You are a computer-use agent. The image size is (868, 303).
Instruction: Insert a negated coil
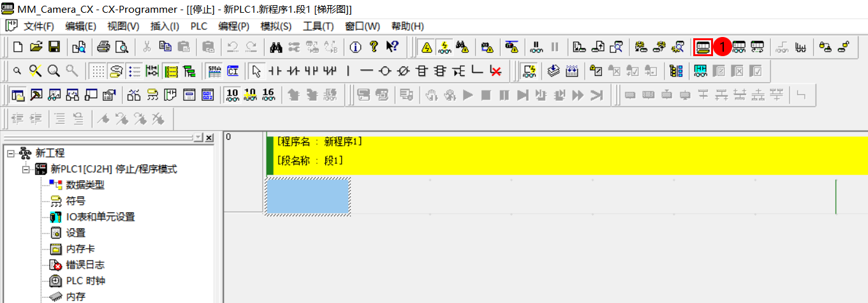(403, 71)
